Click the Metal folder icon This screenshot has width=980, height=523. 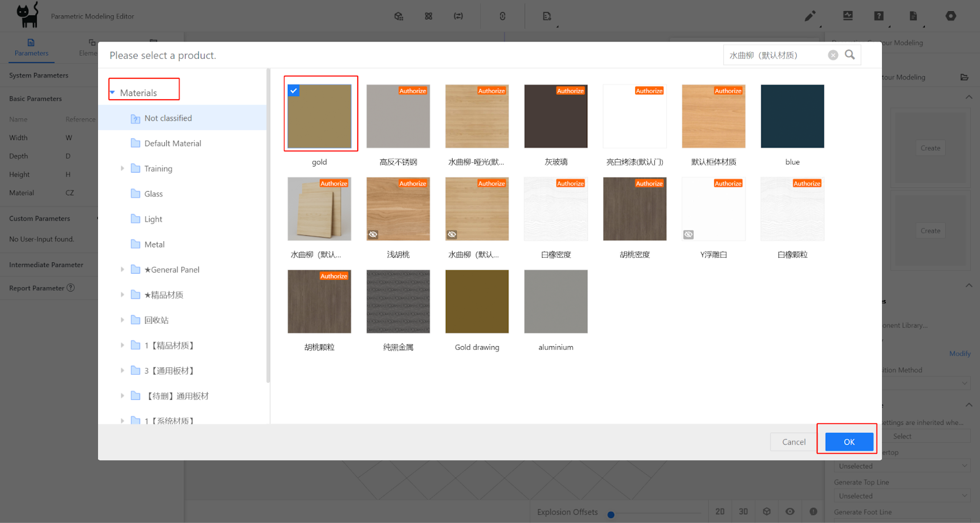coord(135,244)
